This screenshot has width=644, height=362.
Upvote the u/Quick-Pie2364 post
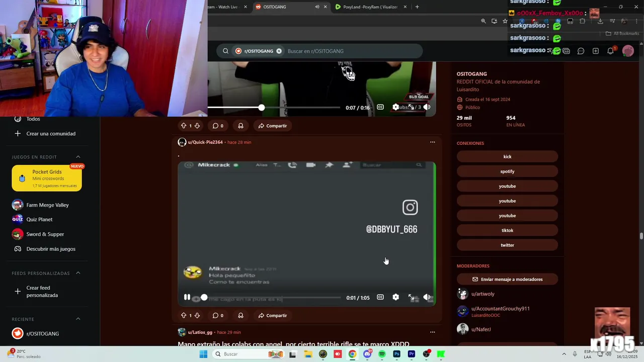[184, 315]
